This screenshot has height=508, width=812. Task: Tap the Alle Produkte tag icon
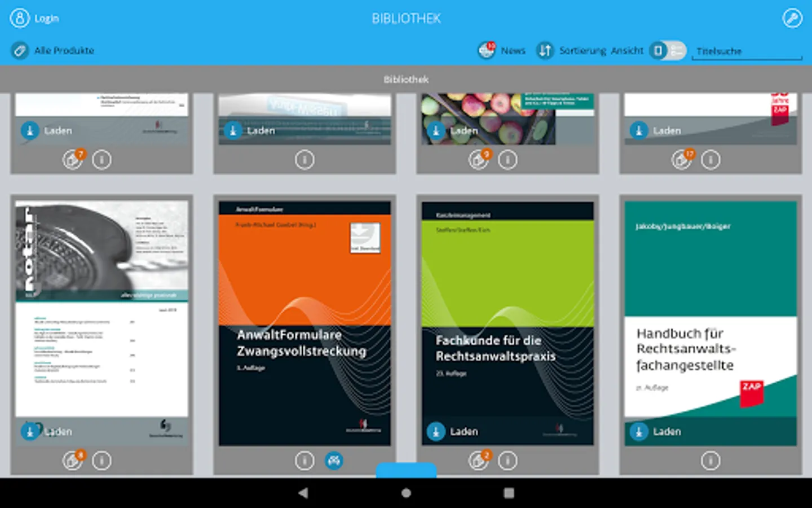[x=19, y=51]
